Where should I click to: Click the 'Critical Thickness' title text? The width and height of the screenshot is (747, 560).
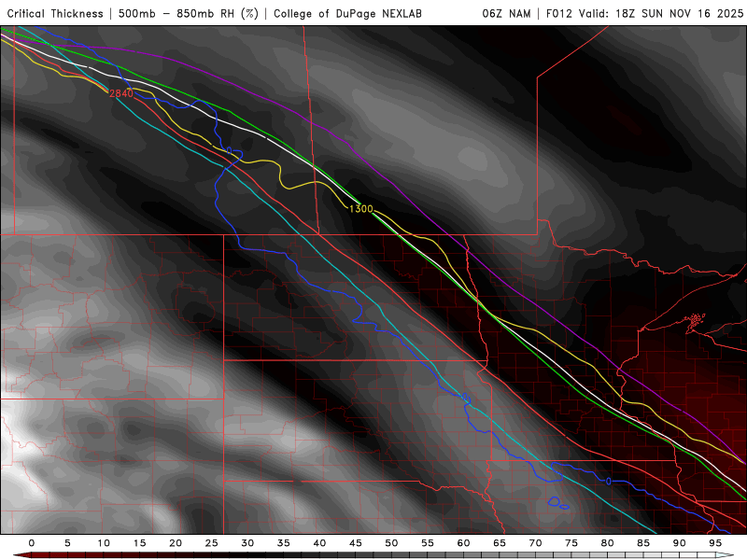point(55,13)
